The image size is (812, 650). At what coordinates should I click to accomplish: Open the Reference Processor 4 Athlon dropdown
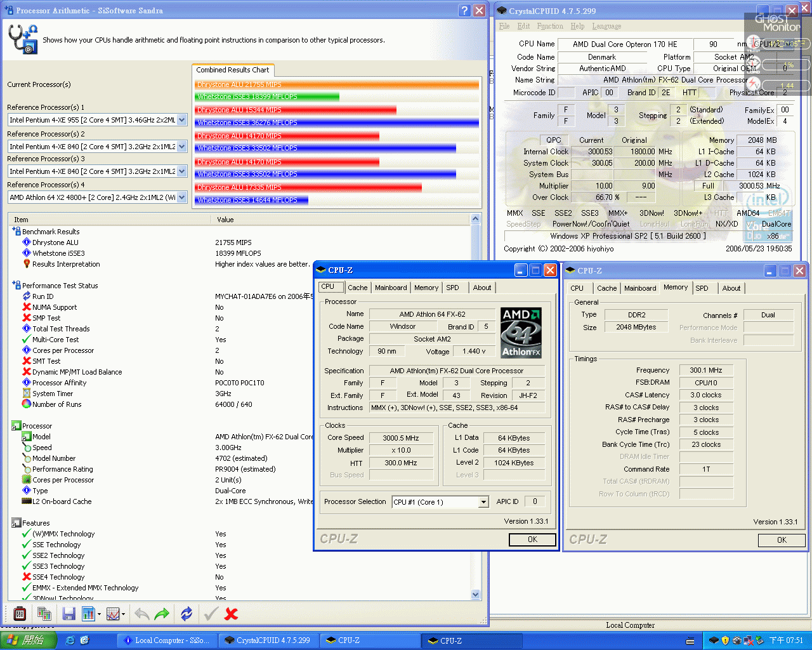(x=182, y=197)
